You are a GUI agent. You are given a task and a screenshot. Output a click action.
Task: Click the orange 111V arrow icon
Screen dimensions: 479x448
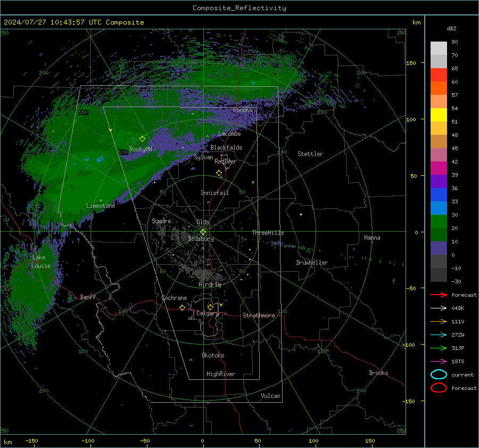point(439,321)
